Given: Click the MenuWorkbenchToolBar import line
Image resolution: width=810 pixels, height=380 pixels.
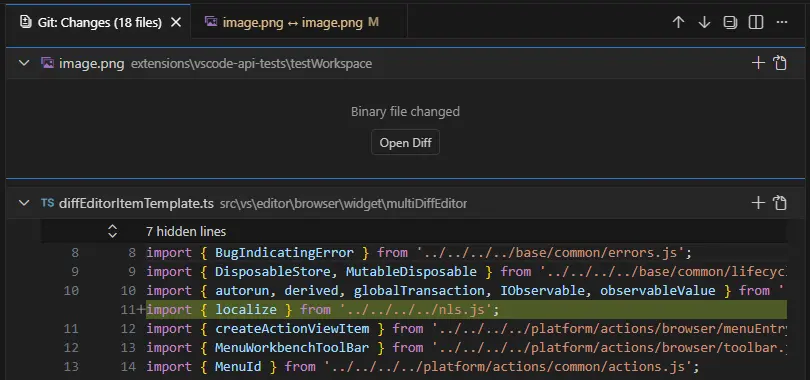Looking at the screenshot, I should pos(466,347).
